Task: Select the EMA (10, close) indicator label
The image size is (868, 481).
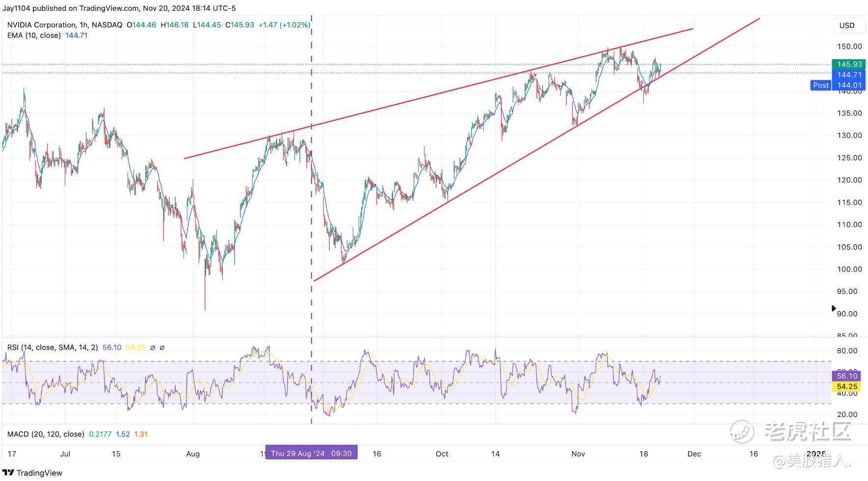Action: 34,35
